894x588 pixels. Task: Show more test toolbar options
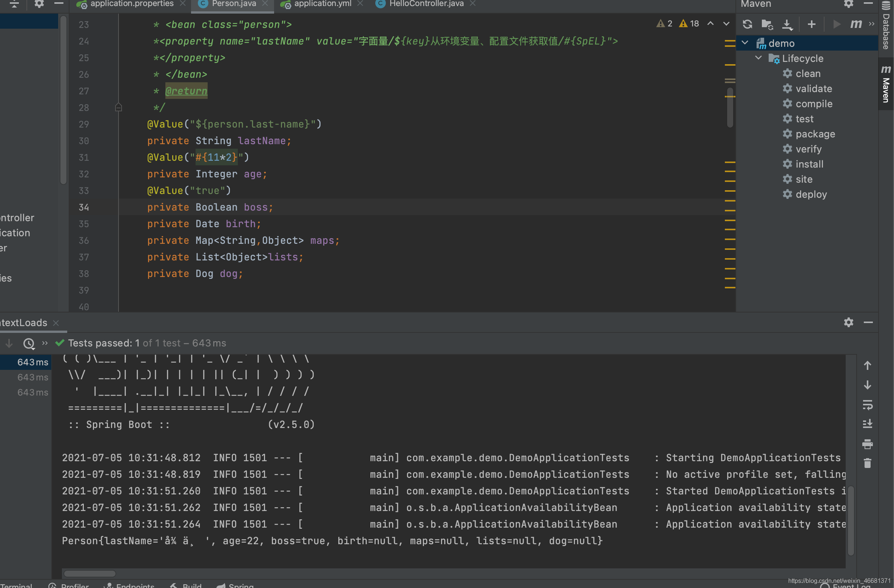point(45,343)
